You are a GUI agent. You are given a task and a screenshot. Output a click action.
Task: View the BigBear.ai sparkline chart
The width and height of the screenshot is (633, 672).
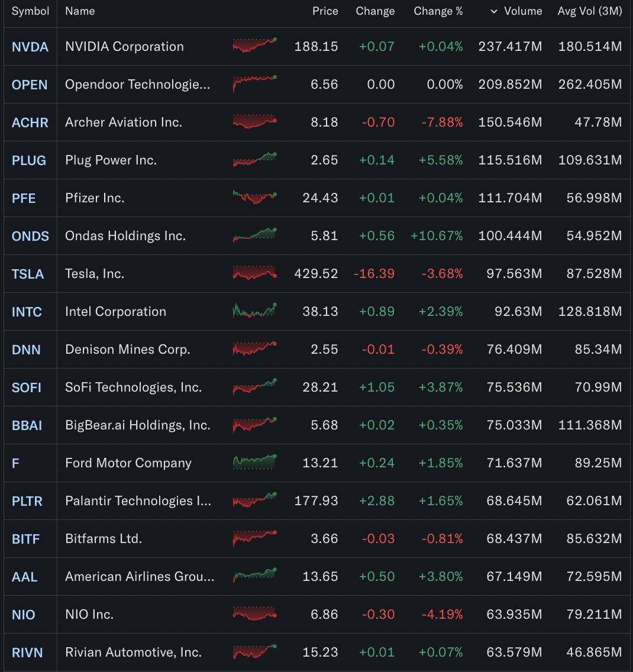[x=254, y=424]
